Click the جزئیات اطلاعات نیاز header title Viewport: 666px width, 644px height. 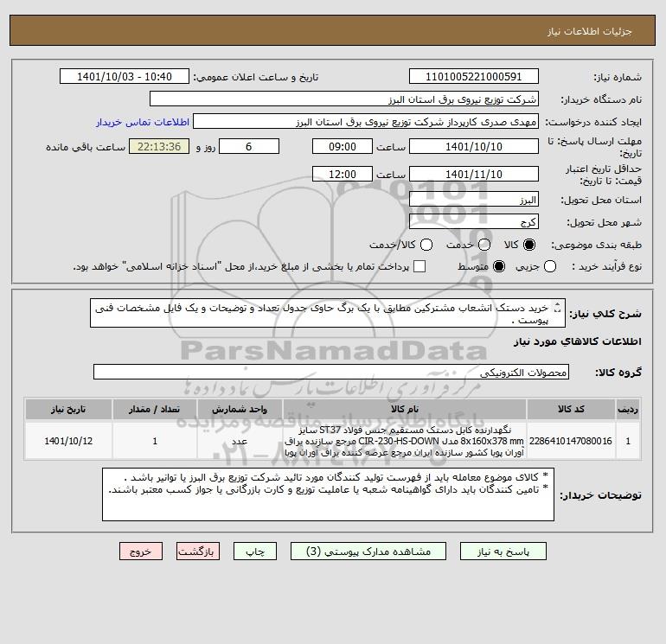click(x=590, y=31)
